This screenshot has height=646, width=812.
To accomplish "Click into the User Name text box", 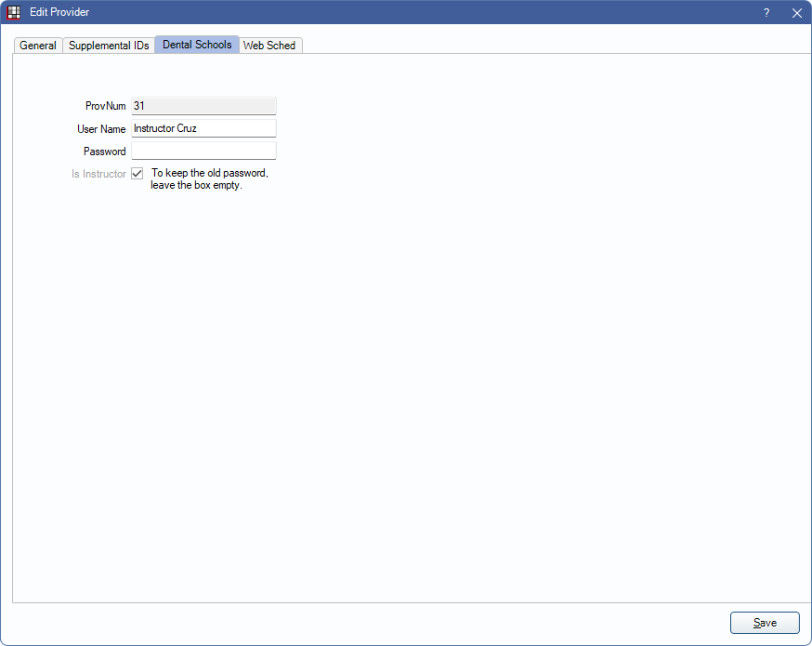I will pyautogui.click(x=203, y=128).
